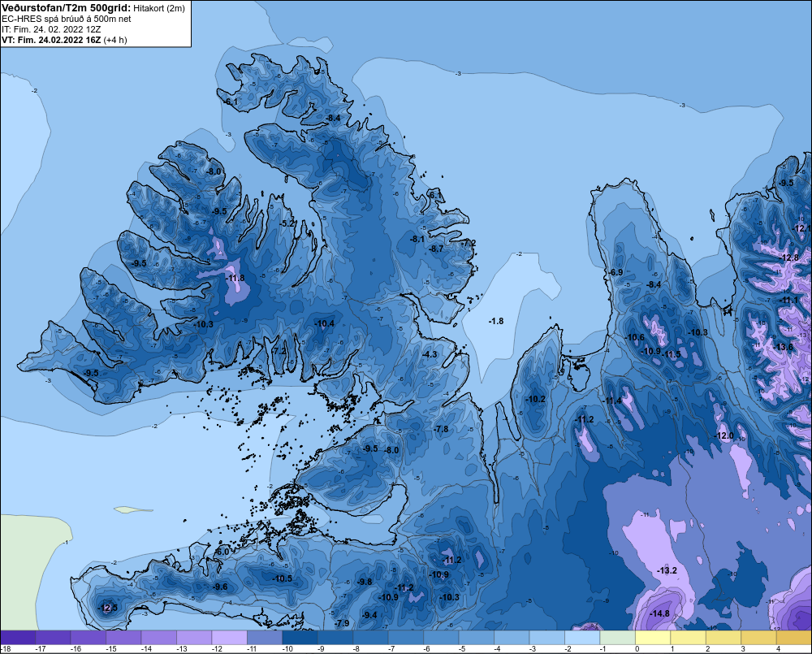Click the -5.2 temperature value on the map
This screenshot has height=654, width=812.
pos(287,223)
